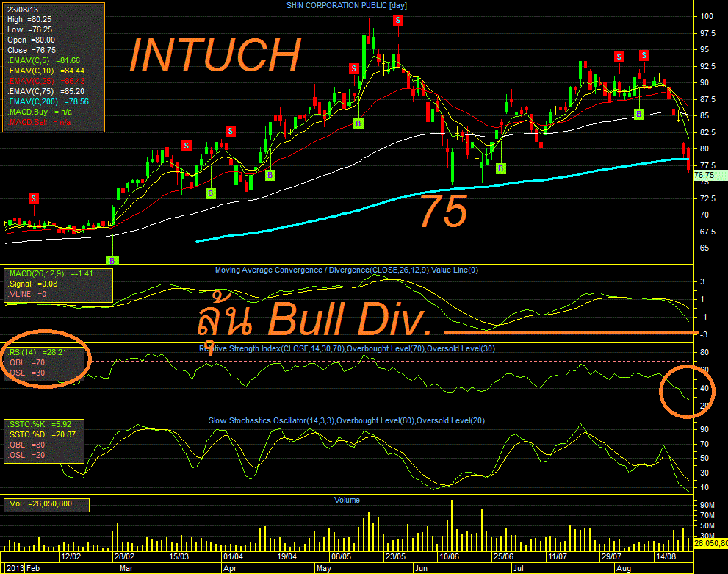Click the Close =76.75 legend entry
The image size is (728, 574).
tap(31, 50)
